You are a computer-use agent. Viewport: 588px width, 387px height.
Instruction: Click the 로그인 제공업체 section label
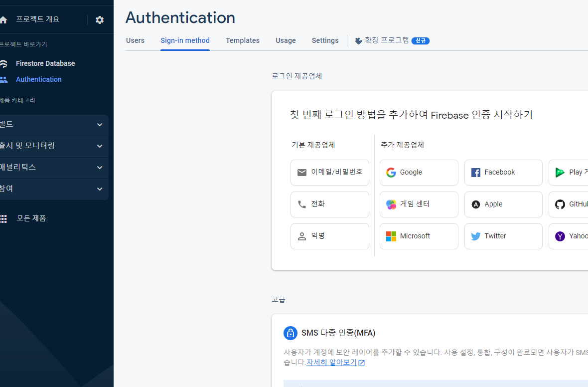point(296,76)
